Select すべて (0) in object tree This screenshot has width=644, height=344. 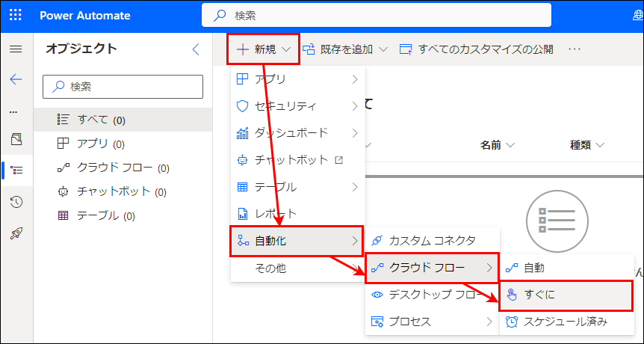click(123, 120)
